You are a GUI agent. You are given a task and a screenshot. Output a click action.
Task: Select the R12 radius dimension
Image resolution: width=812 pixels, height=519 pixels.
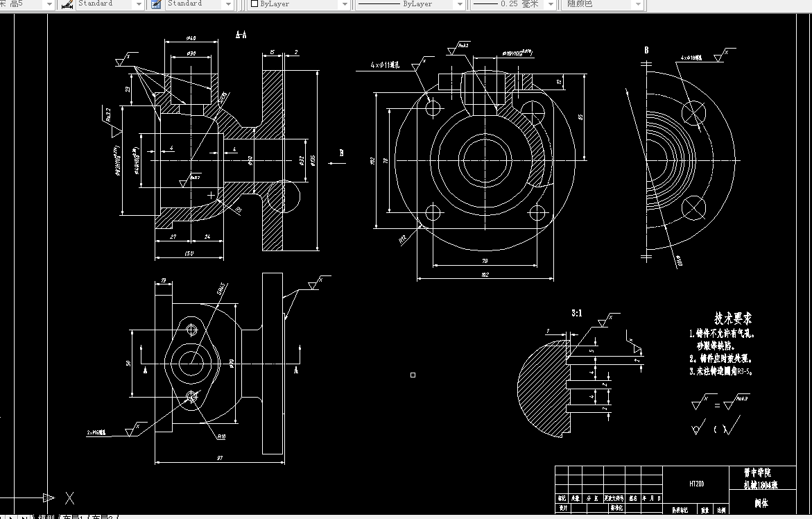403,239
